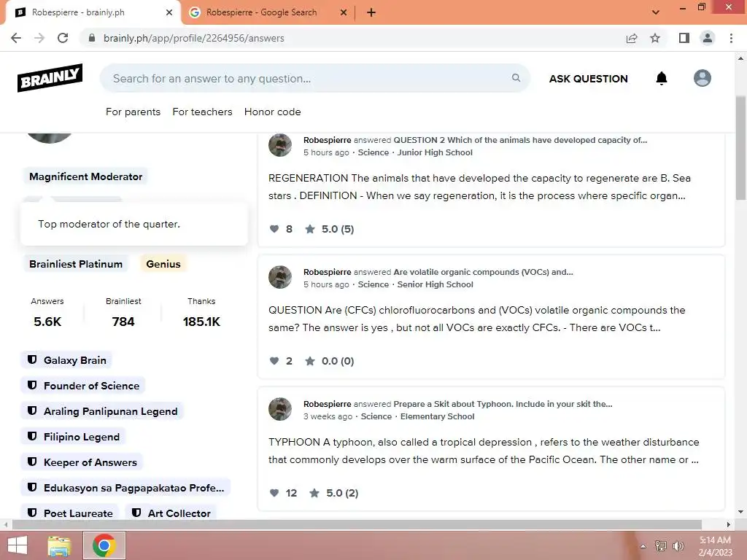This screenshot has height=560, width=747.
Task: Bookmark this tab with star
Action: [x=655, y=38]
